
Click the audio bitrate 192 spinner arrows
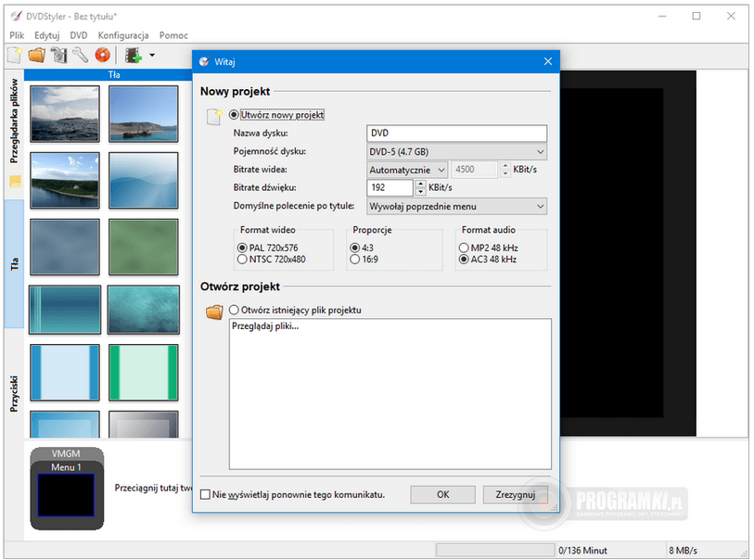coord(420,187)
